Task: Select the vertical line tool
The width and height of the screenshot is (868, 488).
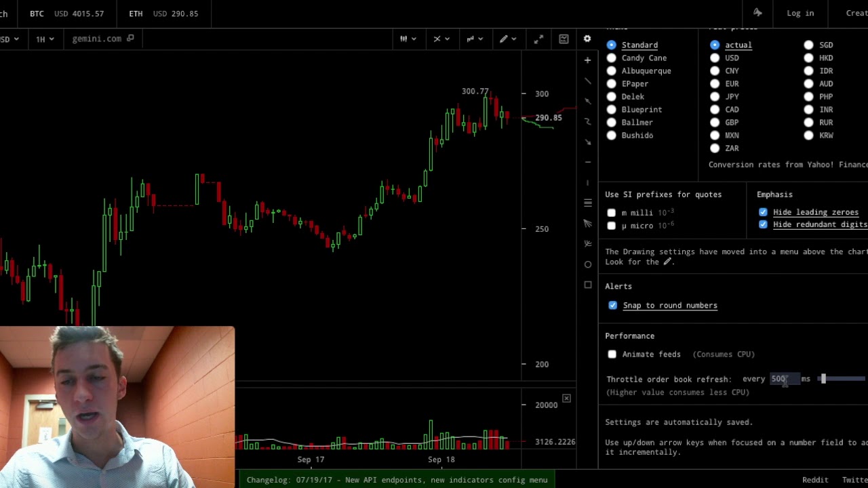Action: (587, 182)
